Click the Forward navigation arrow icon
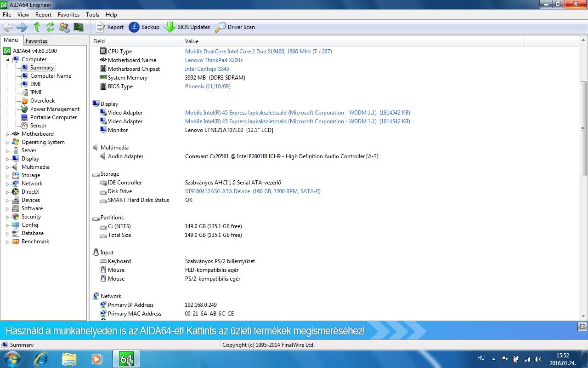588x368 pixels. 22,27
